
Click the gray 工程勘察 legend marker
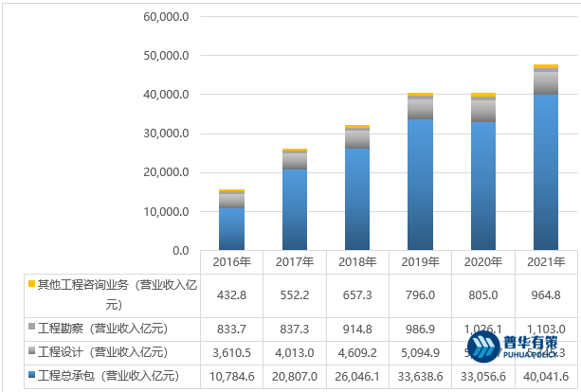tap(32, 328)
